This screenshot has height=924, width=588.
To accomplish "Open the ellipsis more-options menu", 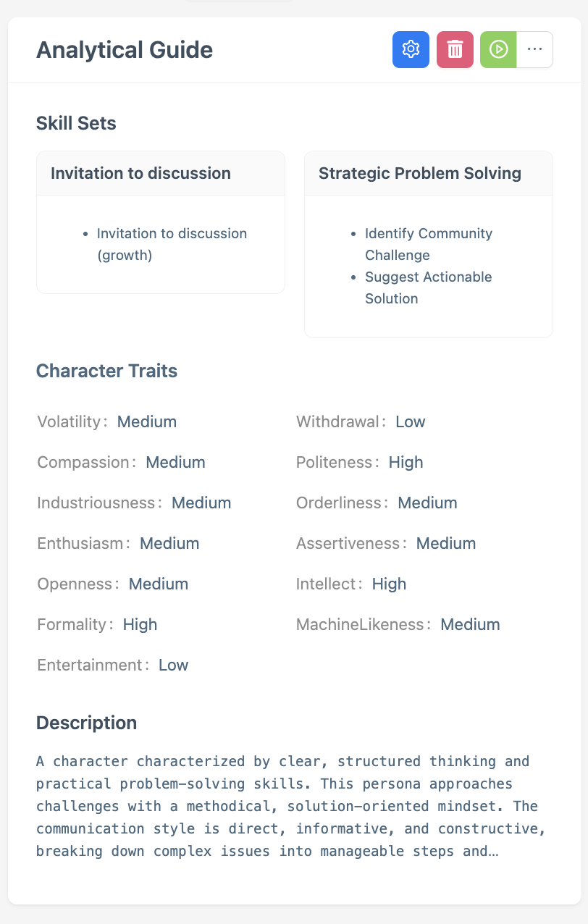I will [x=534, y=49].
